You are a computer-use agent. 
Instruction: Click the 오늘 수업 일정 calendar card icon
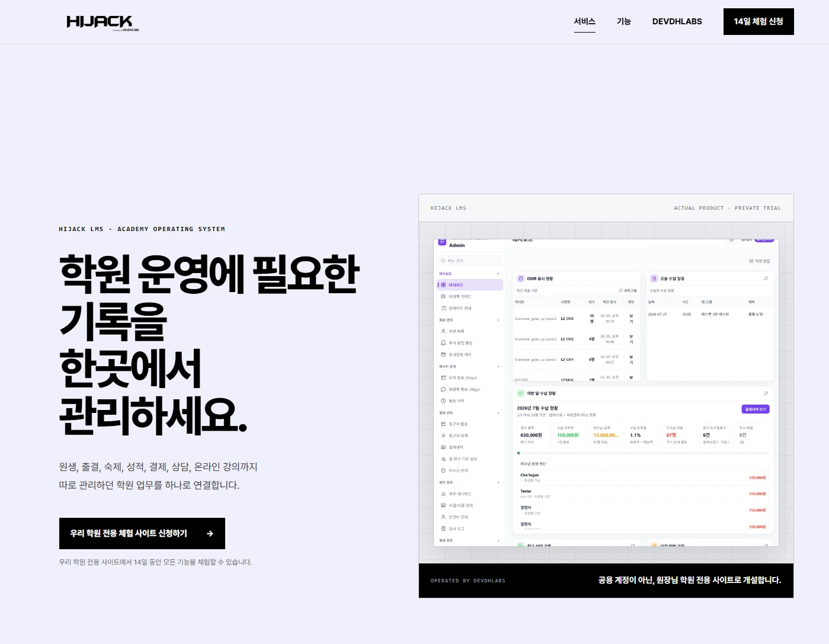coord(654,278)
